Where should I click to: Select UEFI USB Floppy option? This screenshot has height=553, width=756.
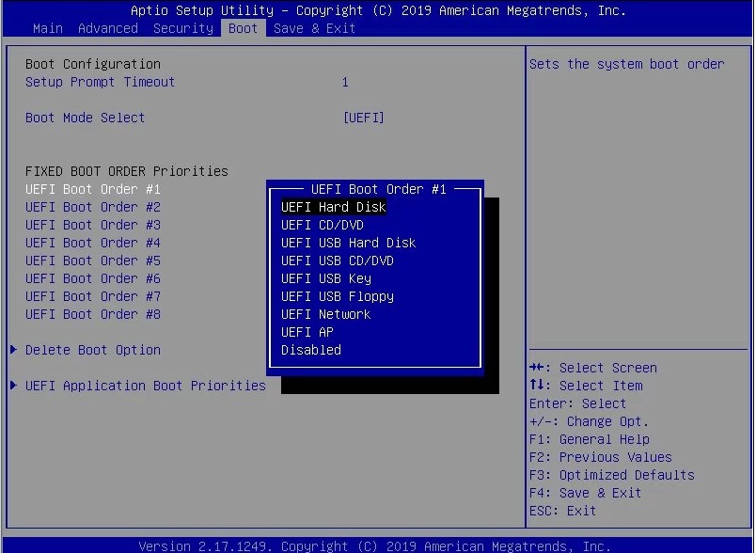click(337, 296)
